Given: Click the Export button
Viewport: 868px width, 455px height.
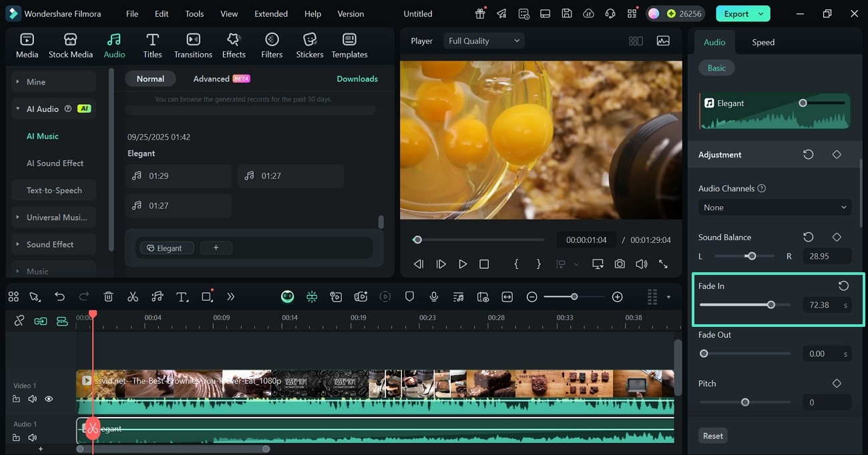Looking at the screenshot, I should (736, 13).
